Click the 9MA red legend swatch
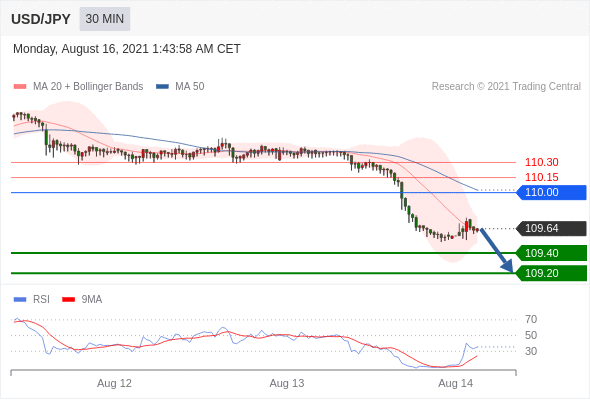This screenshot has width=590, height=400. click(68, 300)
